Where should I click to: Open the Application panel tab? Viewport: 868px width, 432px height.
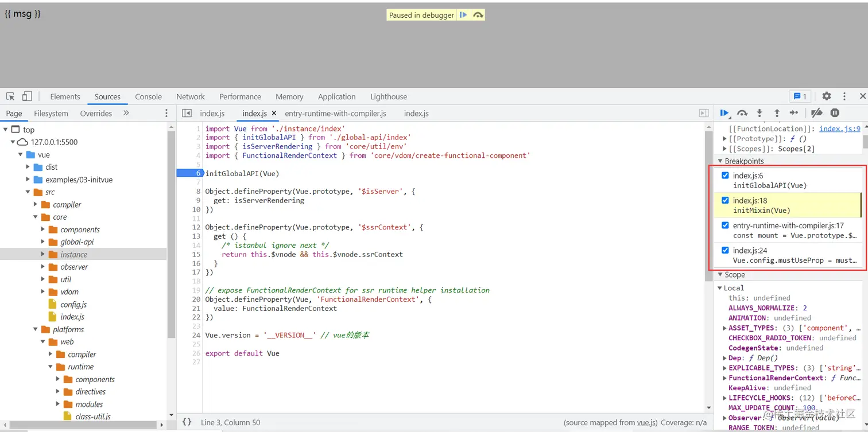[337, 96]
